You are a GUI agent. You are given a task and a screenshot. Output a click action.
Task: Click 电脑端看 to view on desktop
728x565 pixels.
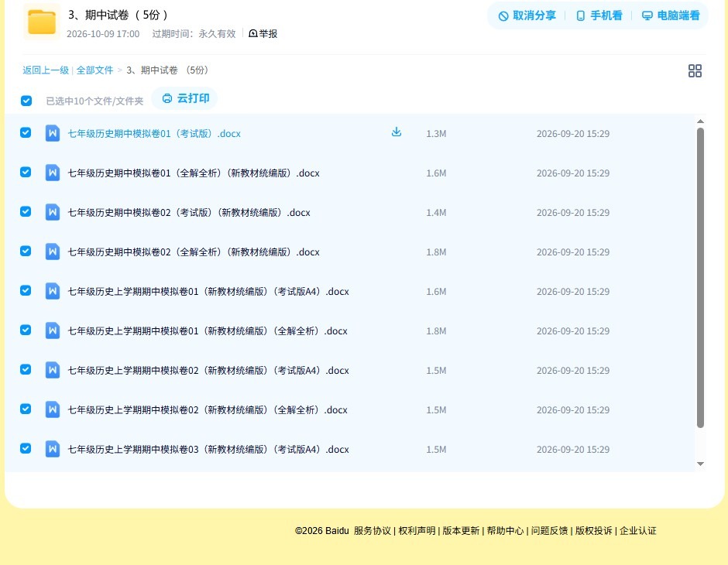click(x=671, y=15)
